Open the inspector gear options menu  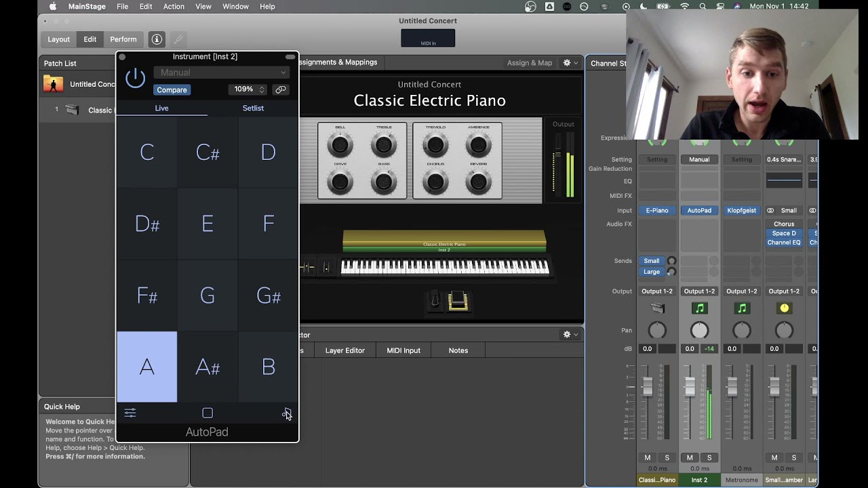(570, 334)
